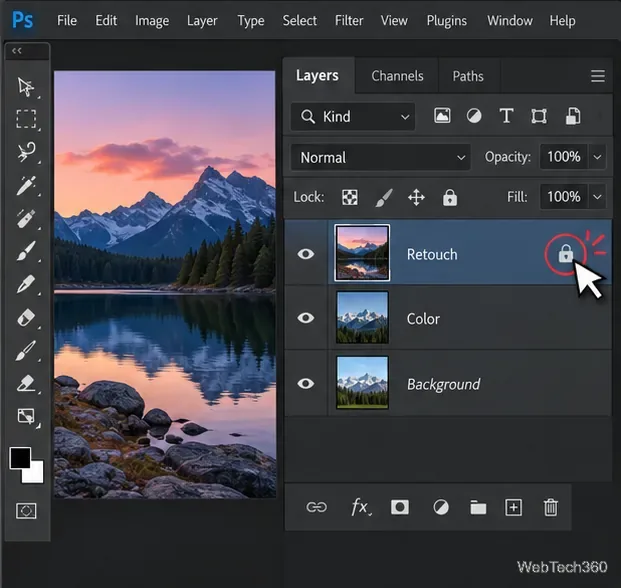Open the Plugins menu
The width and height of the screenshot is (621, 588).
[446, 21]
